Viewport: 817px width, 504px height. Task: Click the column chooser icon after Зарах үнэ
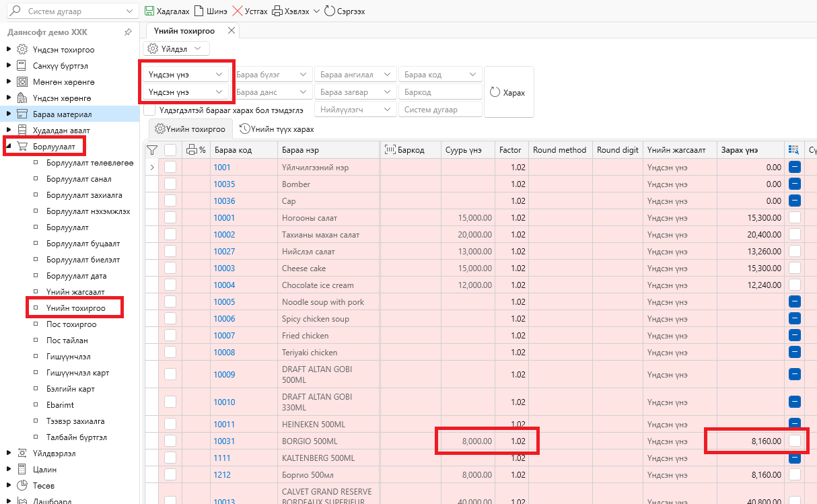pos(794,150)
